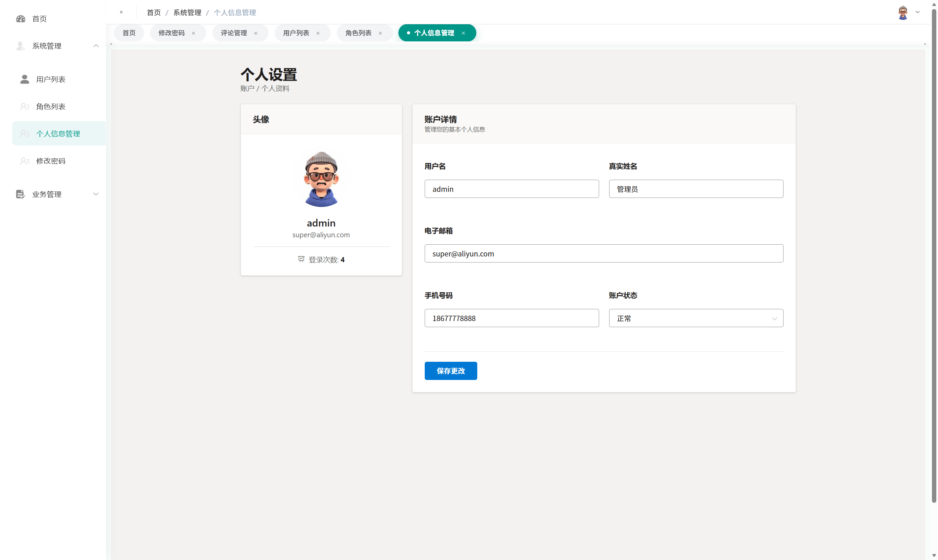
Task: Click the role icon beside 角色列表
Action: [25, 107]
